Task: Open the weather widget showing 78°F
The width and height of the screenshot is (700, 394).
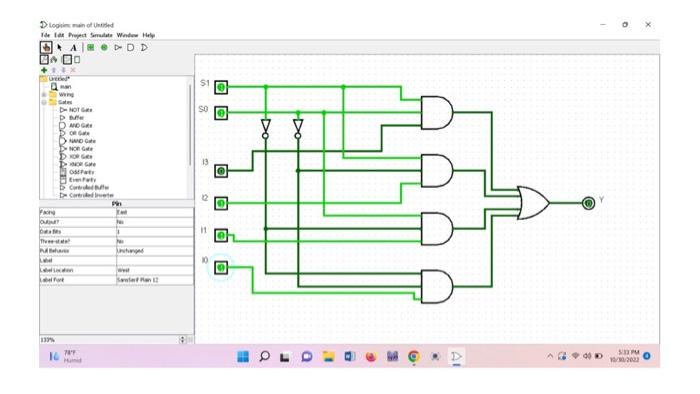Action: click(66, 357)
